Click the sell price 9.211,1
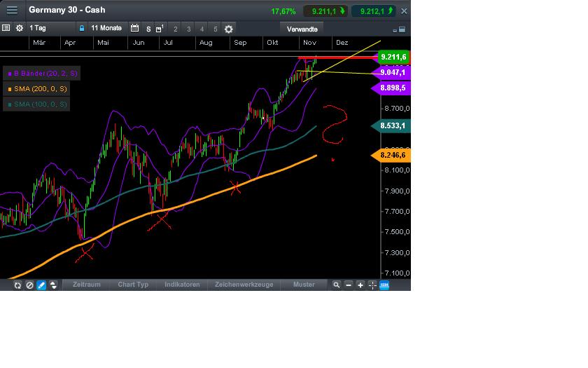Viewport: 588px width, 368px height. pos(325,11)
